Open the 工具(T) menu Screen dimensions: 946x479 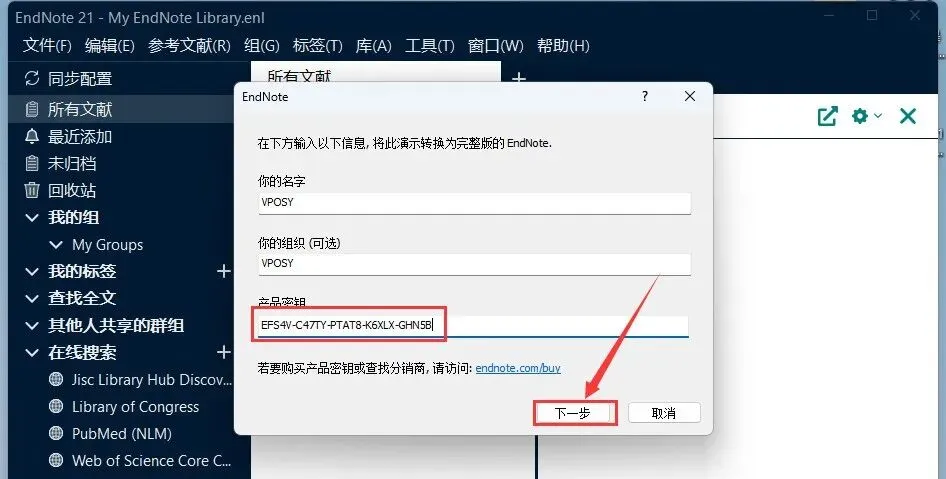pos(430,46)
